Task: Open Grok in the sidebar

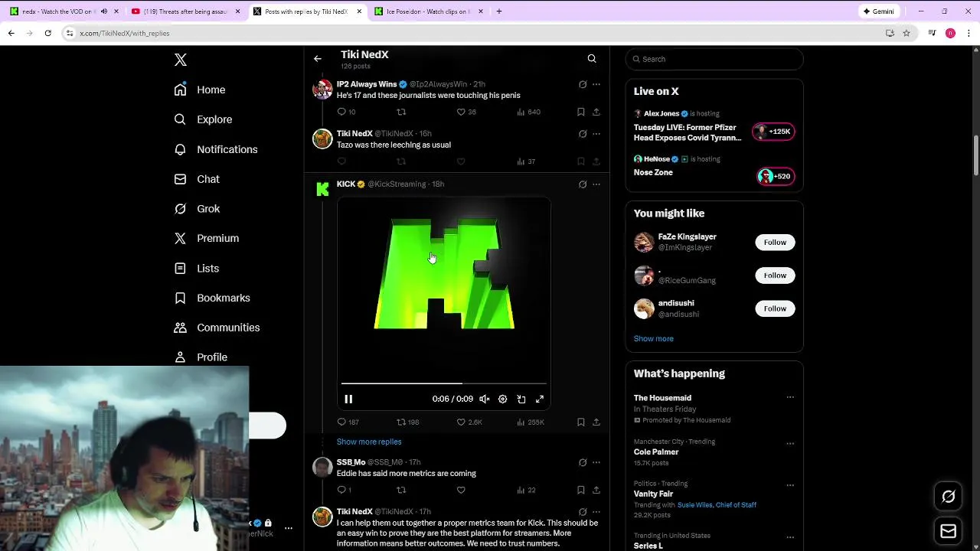Action: coord(197,209)
